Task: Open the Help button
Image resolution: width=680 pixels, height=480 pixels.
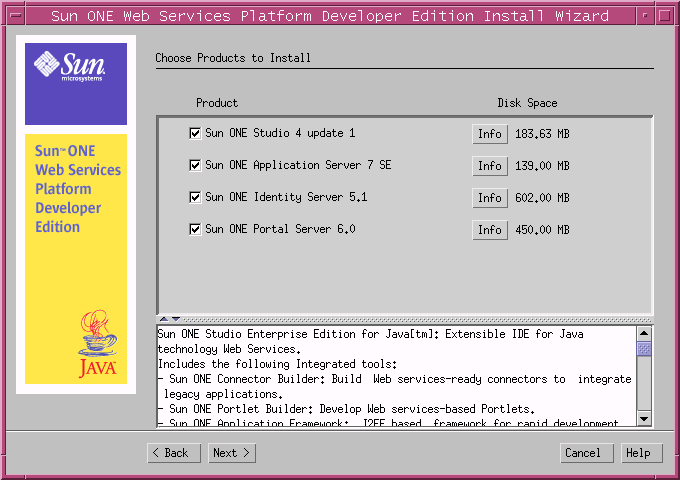Action: coord(641,453)
